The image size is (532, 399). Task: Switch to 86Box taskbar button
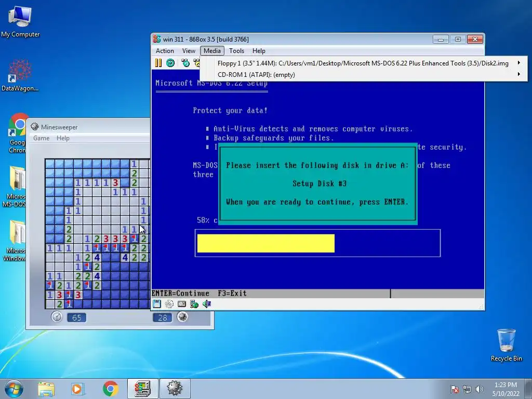click(x=142, y=389)
